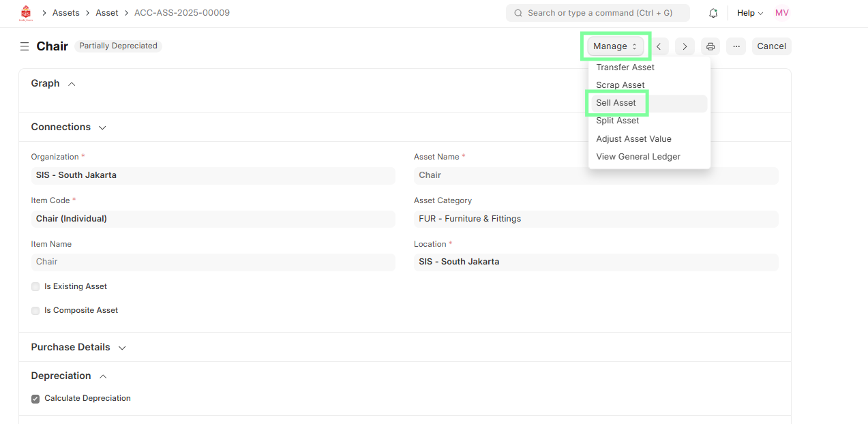Click the Cancel button

point(771,46)
